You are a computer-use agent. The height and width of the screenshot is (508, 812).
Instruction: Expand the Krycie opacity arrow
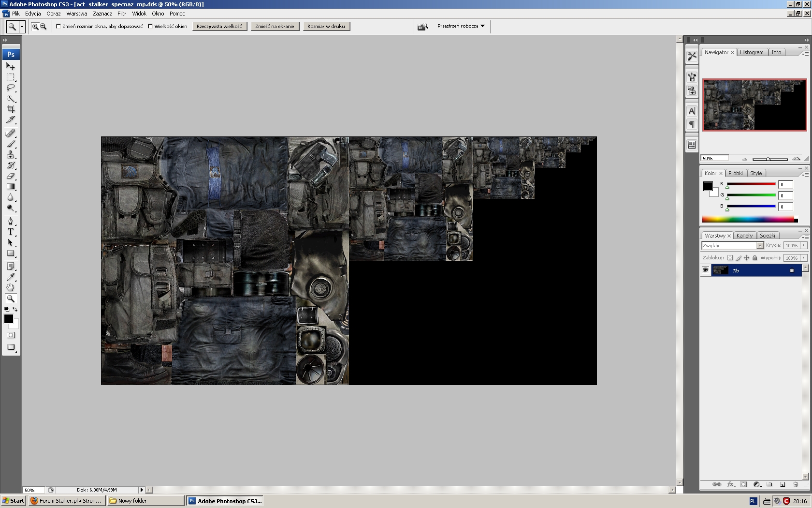[x=804, y=245]
